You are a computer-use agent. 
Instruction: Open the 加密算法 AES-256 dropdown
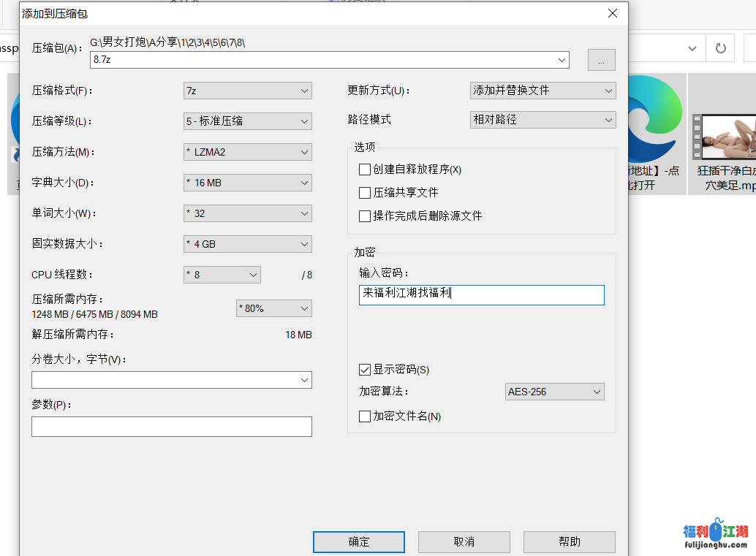[x=554, y=392]
